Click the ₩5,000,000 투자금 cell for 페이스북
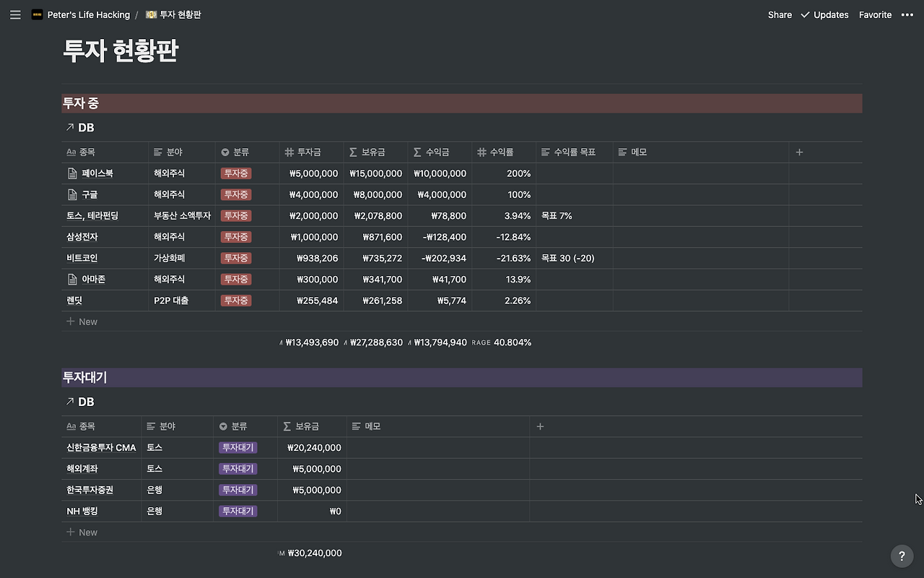Image resolution: width=924 pixels, height=578 pixels. coord(311,173)
